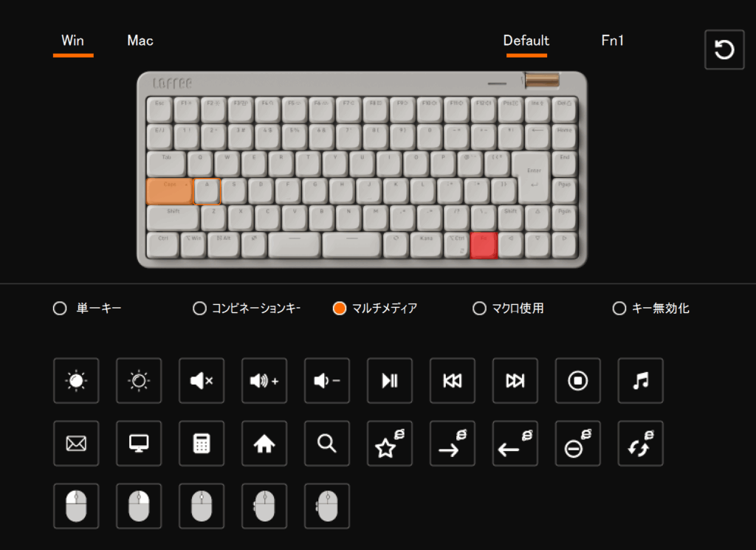Select the volume up icon

click(264, 381)
